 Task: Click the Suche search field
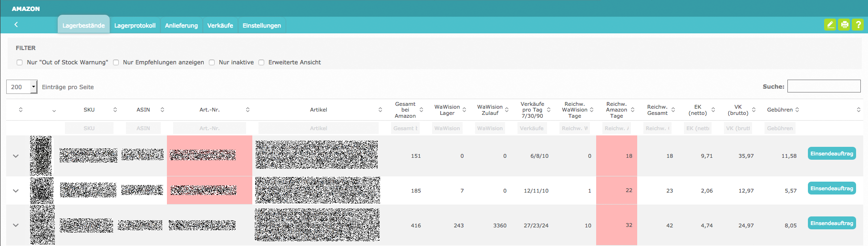(x=824, y=86)
